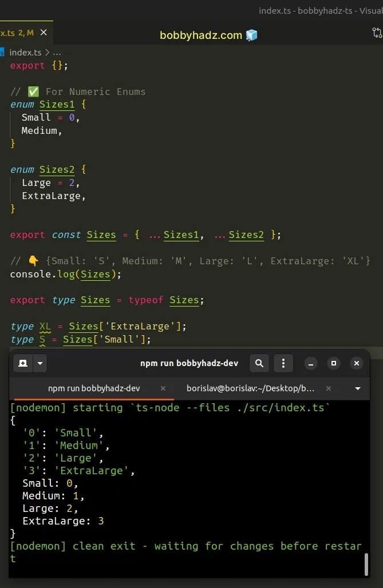Click the new terminal tab icon
Viewport: 383px width, 588px height.
[x=23, y=363]
